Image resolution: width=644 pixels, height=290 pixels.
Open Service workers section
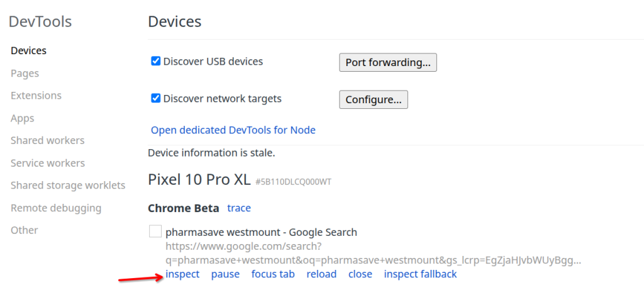pyautogui.click(x=47, y=163)
